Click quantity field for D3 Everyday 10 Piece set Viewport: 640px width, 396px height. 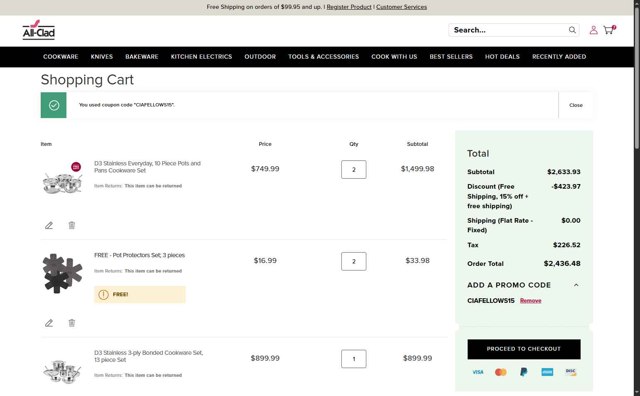point(353,169)
